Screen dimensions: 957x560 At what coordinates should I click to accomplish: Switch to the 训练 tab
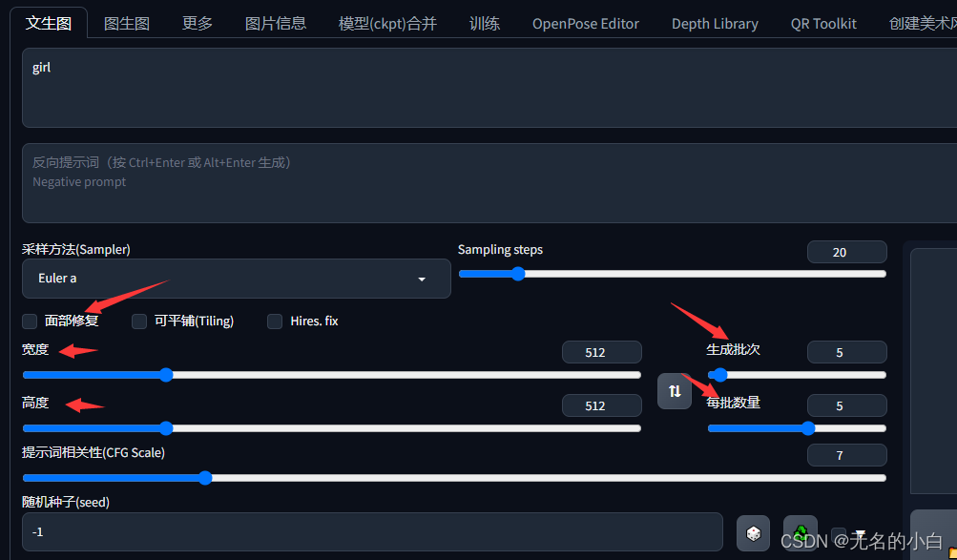pos(485,23)
